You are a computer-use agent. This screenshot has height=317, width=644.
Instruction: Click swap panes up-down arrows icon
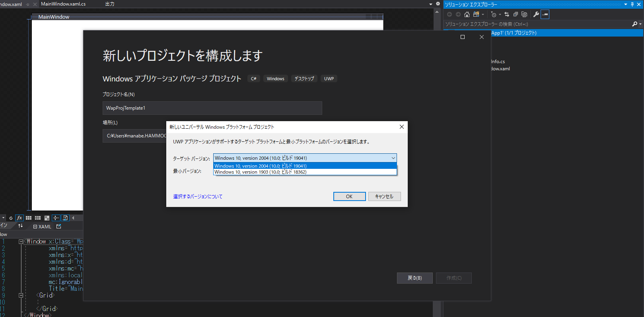(20, 226)
